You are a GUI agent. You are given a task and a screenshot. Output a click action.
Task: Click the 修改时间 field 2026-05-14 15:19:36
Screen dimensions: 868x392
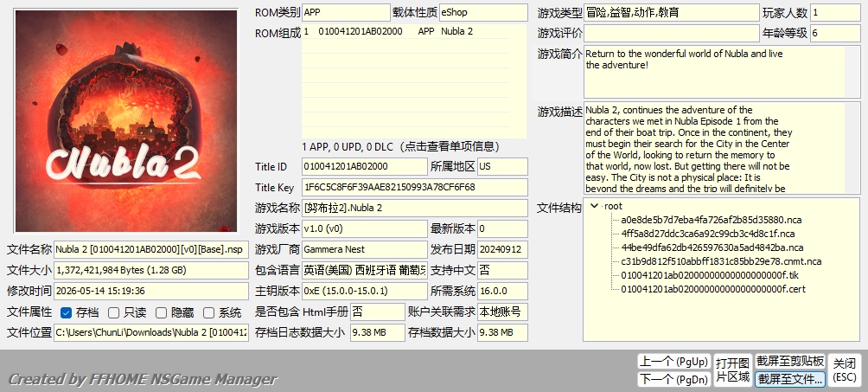151,291
